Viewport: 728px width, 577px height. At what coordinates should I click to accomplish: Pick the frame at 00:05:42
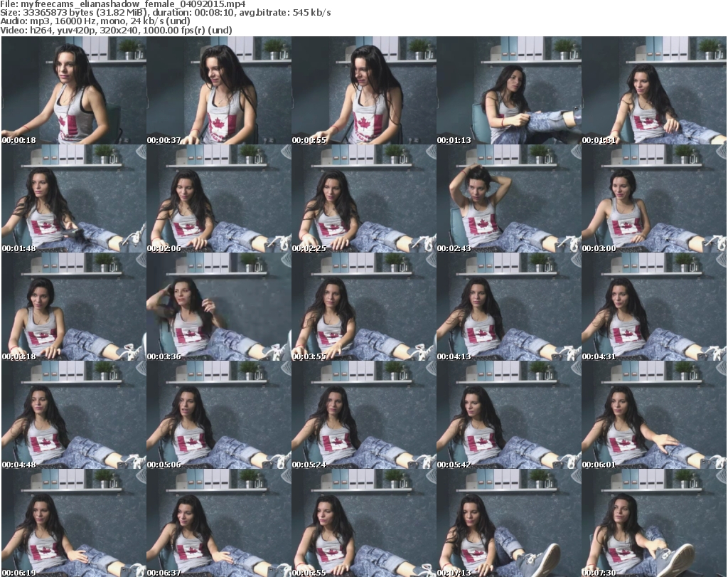(509, 415)
